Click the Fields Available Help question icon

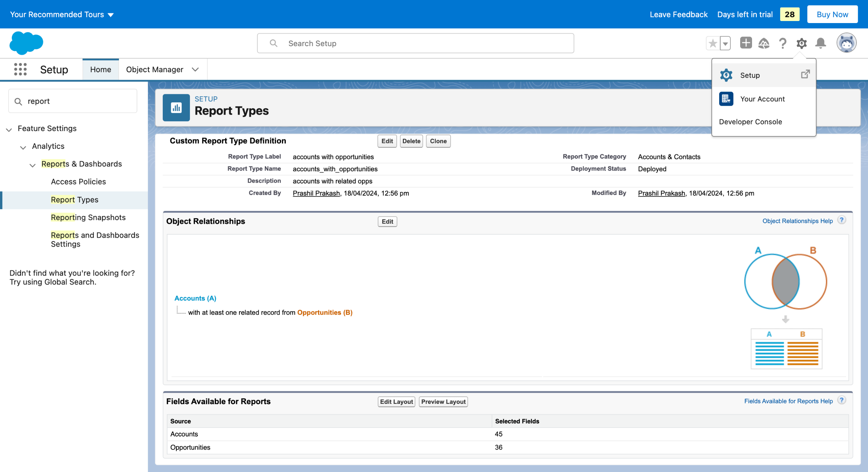[841, 400]
